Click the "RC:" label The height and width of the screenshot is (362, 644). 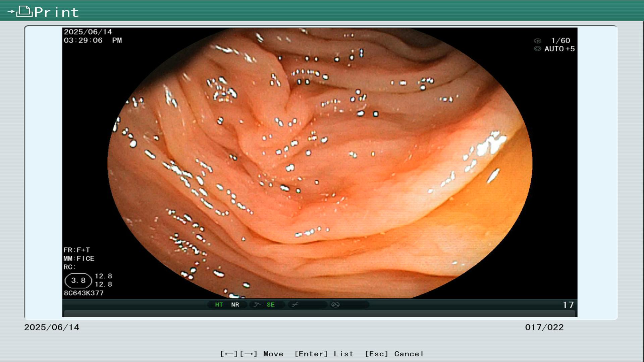[x=70, y=267]
